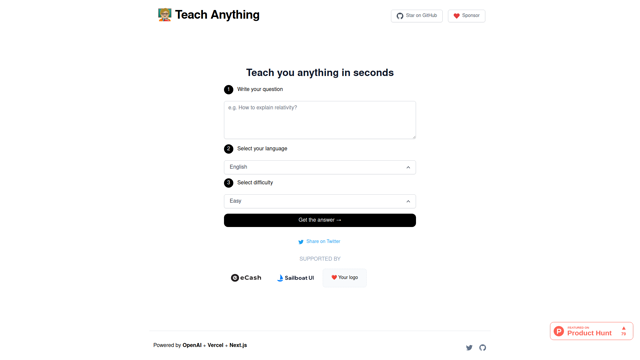The width and height of the screenshot is (640, 360).
Task: Open the Product Hunt featured badge
Action: (x=591, y=331)
